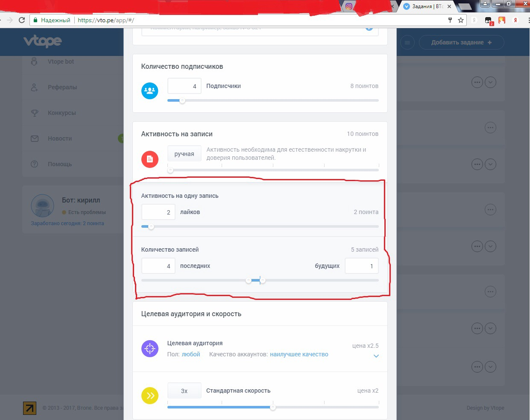Image resolution: width=530 pixels, height=420 pixels.
Task: Click the red post activity icon
Action: pos(149,159)
